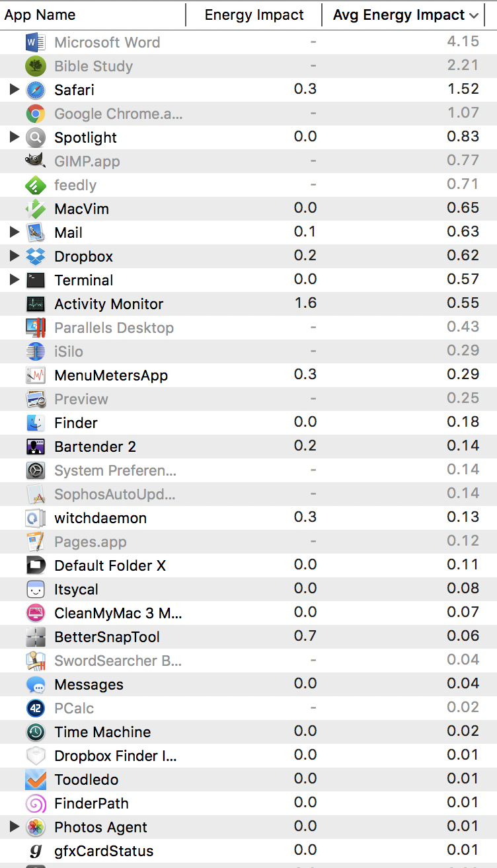Click the MacVim icon
Viewport: 497px width, 868px height.
tap(35, 209)
